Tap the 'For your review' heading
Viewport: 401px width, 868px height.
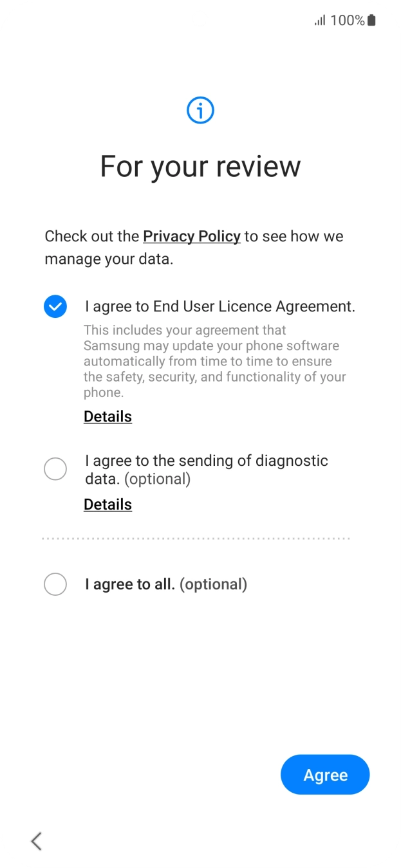pos(200,167)
